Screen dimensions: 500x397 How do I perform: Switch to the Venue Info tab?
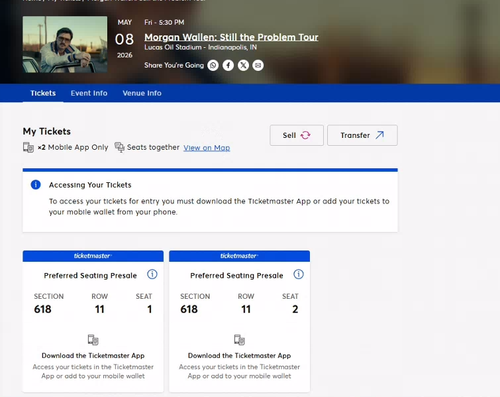142,93
